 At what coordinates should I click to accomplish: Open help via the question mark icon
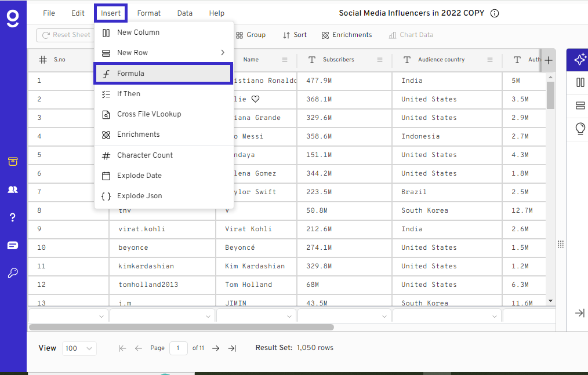point(13,217)
